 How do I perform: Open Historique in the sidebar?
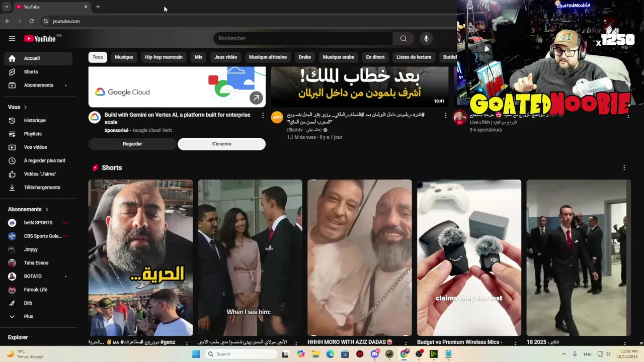coord(38,120)
